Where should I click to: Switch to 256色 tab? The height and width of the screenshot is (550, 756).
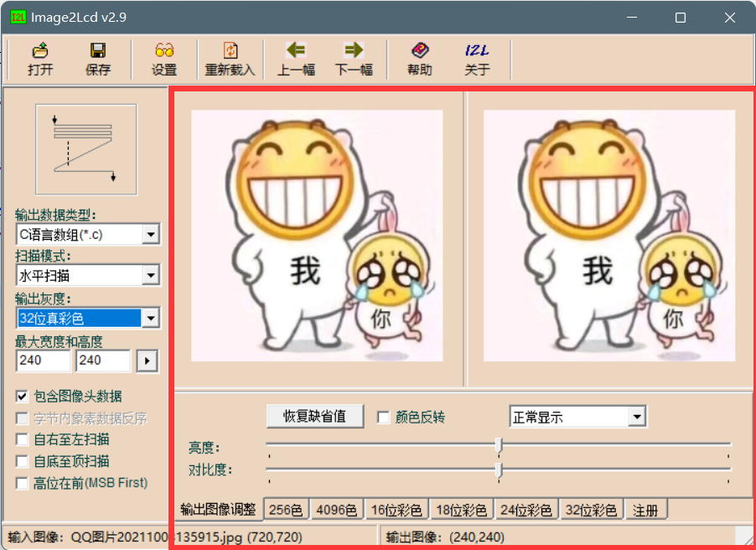[x=286, y=510]
